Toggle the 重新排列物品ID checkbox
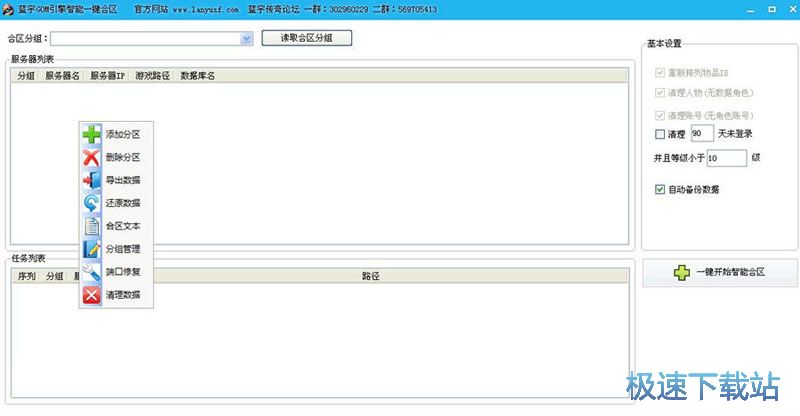The image size is (800, 416). coord(659,73)
